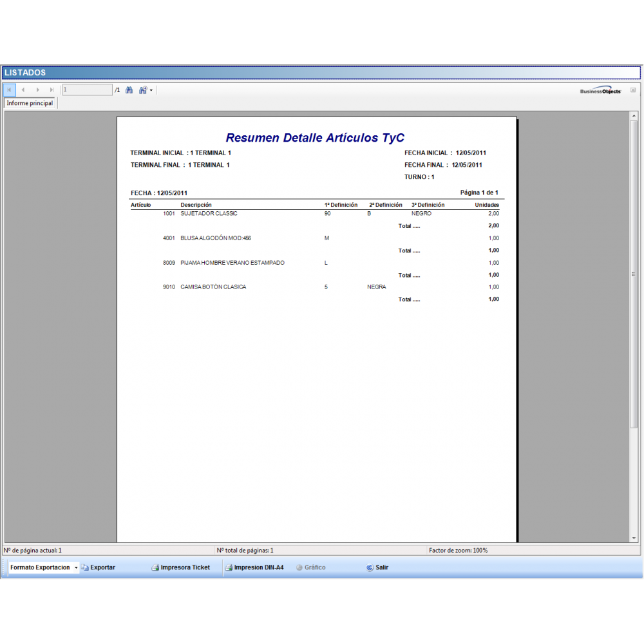Go to previous report page
Screen dimensions: 644x644
coord(23,90)
